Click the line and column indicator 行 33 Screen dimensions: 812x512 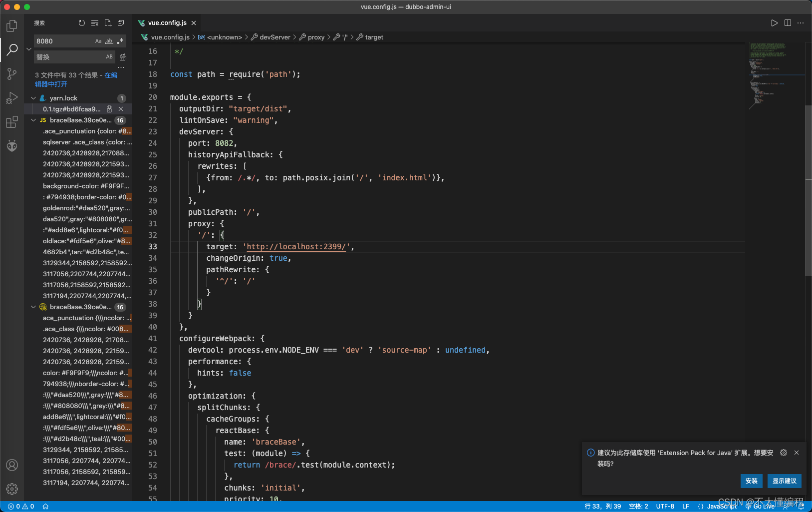coord(603,507)
